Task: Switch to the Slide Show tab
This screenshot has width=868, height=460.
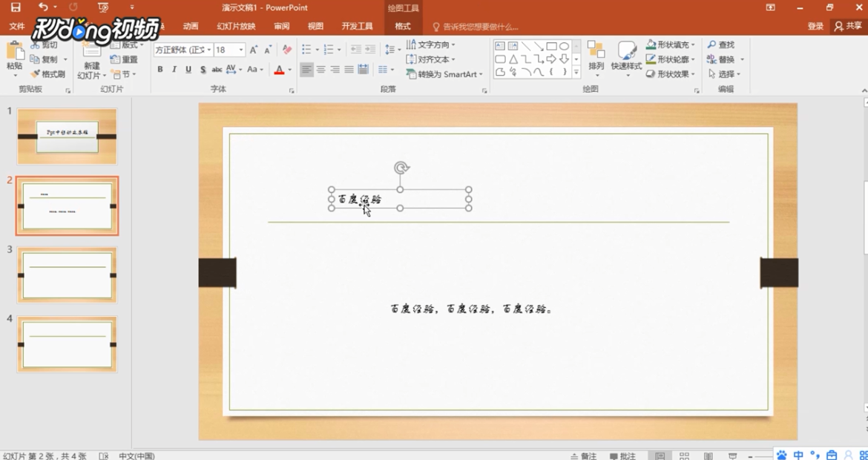Action: point(237,26)
